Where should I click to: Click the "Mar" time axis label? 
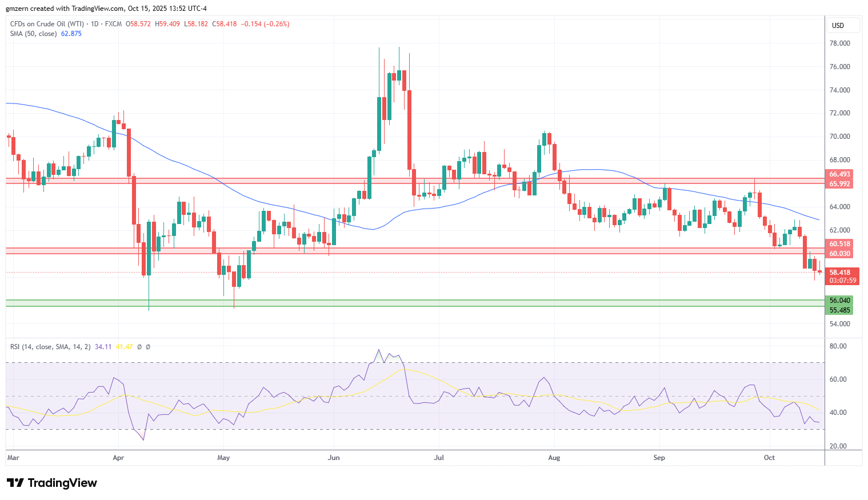(13, 458)
